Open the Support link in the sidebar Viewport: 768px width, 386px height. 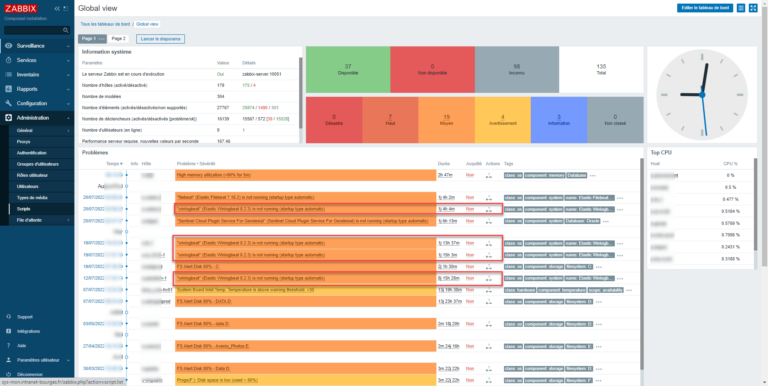pyautogui.click(x=24, y=317)
